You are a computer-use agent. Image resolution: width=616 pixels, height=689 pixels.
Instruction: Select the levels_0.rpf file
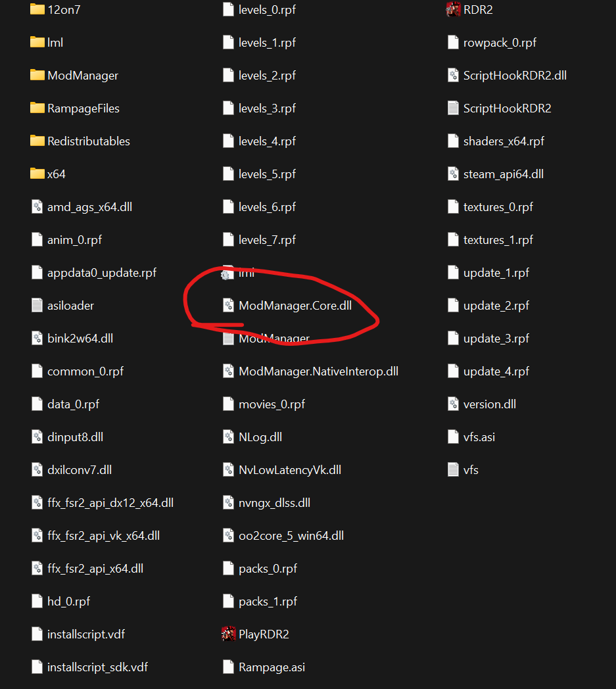tap(259, 9)
